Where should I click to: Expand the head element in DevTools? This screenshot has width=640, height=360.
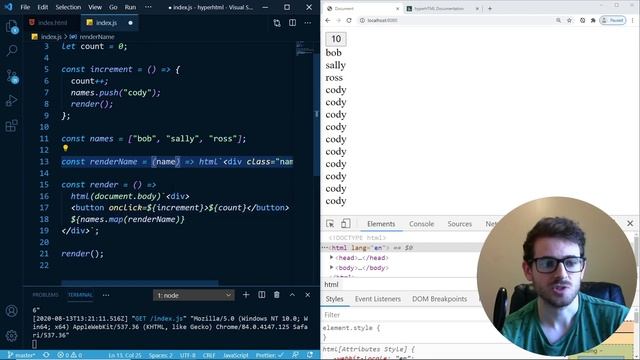click(331, 258)
